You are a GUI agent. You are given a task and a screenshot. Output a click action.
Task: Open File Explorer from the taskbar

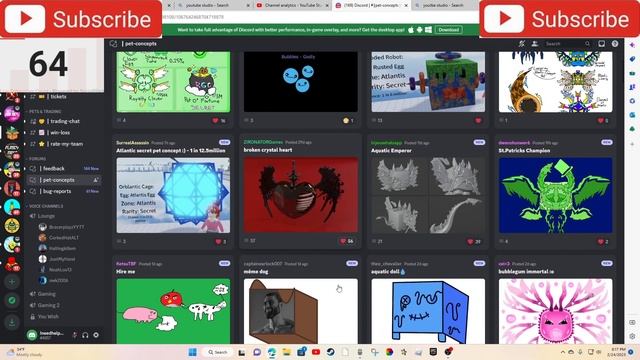tap(287, 352)
